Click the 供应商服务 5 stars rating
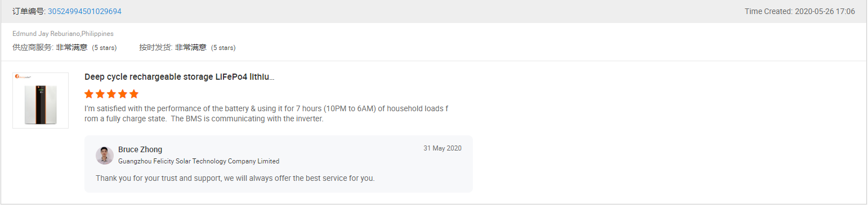This screenshot has width=868, height=205. coord(65,48)
